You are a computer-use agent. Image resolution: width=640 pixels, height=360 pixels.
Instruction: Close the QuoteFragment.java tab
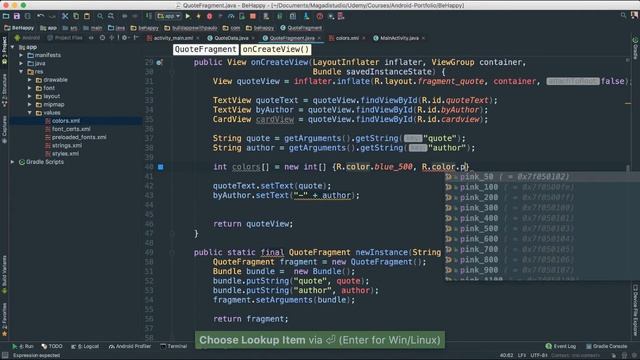click(319, 38)
